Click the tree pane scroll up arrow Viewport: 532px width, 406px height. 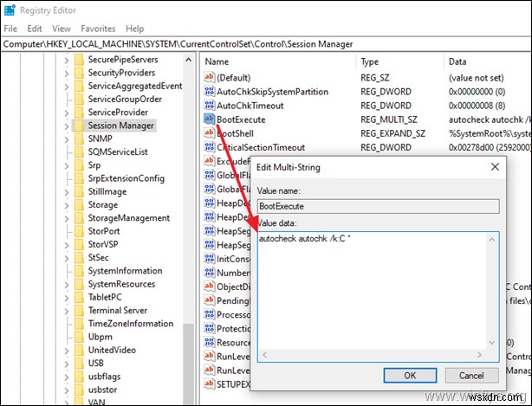pos(188,61)
